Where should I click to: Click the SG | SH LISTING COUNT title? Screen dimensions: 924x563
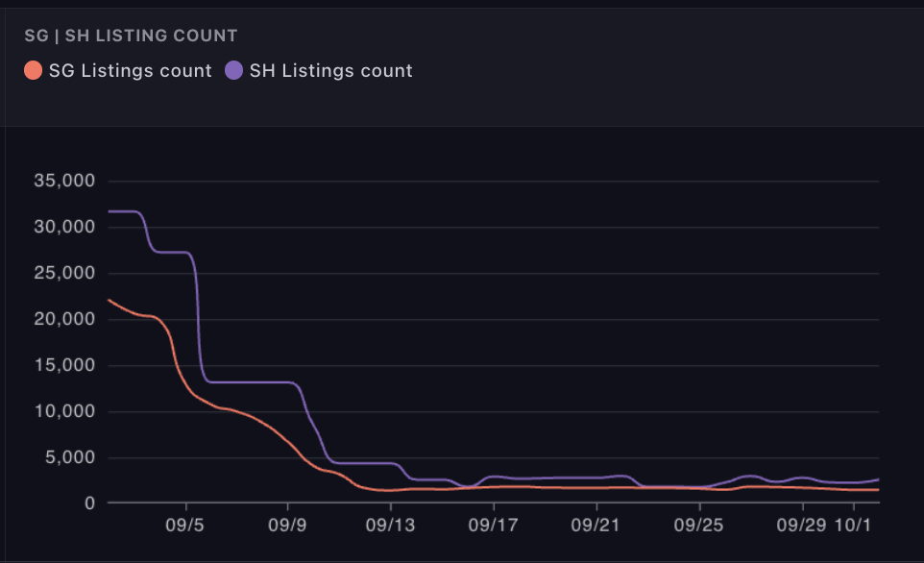pyautogui.click(x=131, y=36)
